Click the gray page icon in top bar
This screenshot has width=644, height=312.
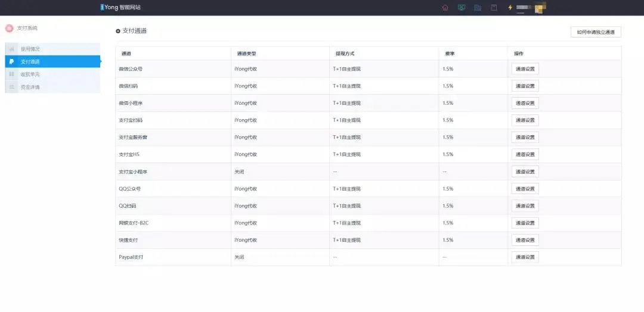pos(493,8)
